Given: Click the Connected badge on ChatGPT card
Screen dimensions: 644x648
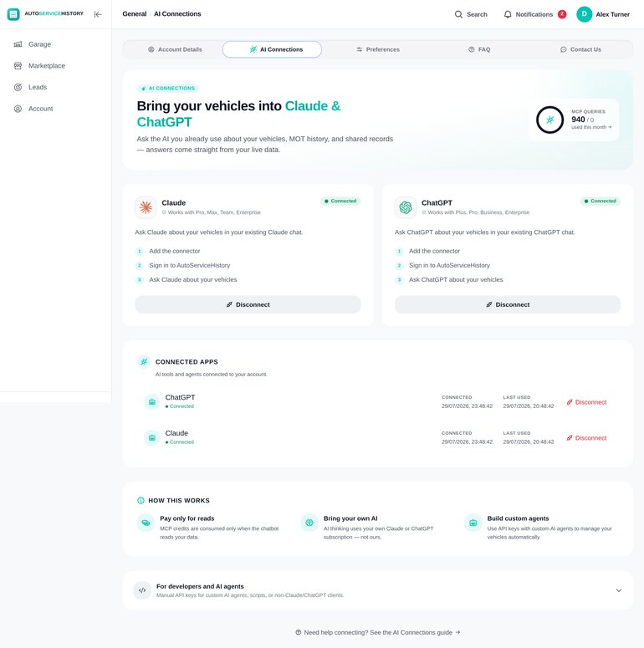Looking at the screenshot, I should point(601,202).
